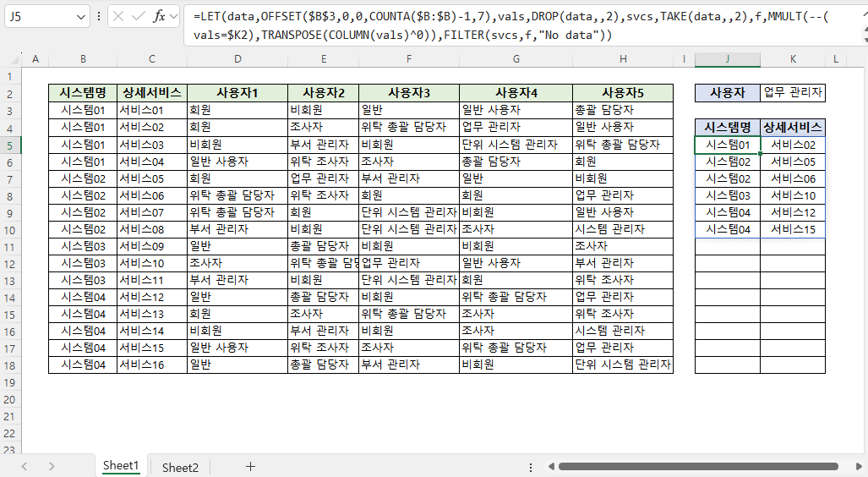Select cell K2 containing 업무 관리자

[793, 93]
